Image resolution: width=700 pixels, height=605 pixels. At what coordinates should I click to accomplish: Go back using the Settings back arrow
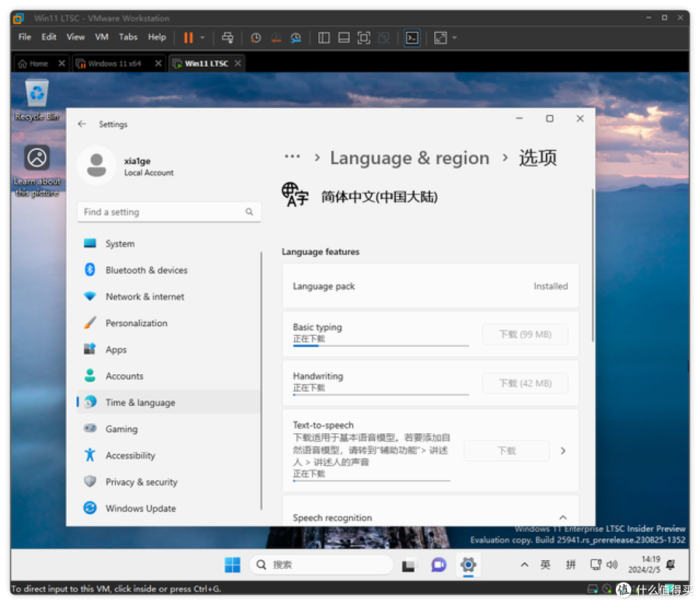tap(82, 124)
